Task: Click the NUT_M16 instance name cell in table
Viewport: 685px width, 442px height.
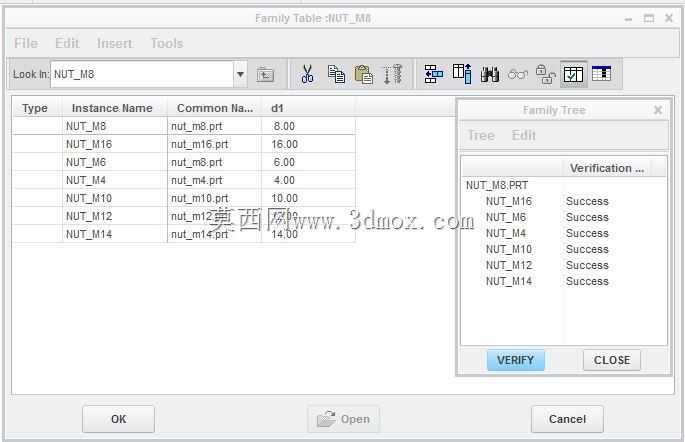Action: pos(114,144)
